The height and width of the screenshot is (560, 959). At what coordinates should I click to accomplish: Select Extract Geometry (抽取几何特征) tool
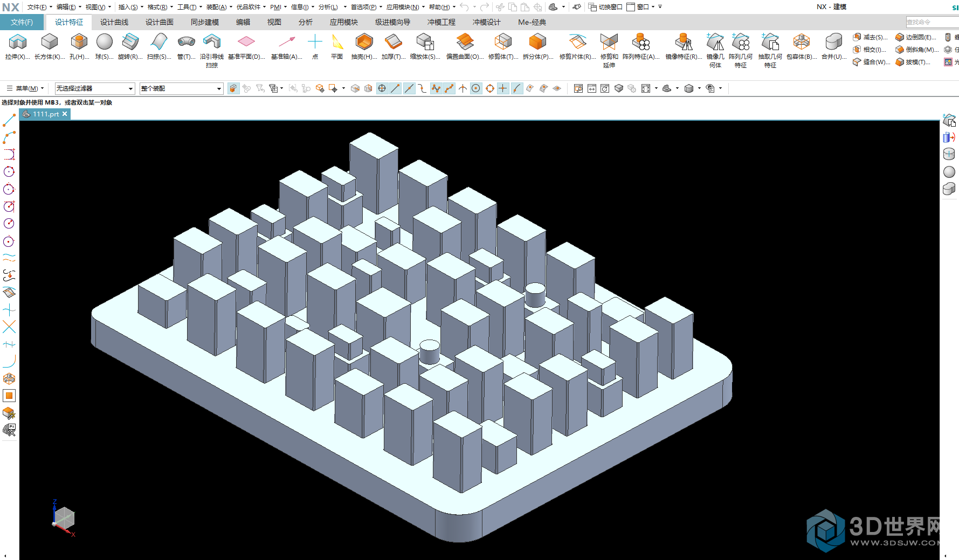770,50
